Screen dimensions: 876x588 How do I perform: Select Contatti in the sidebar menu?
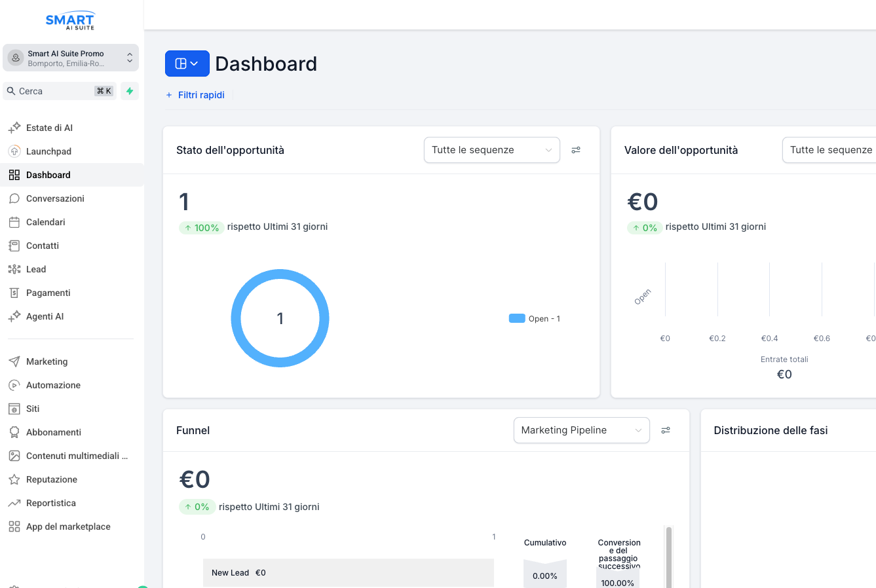click(43, 246)
